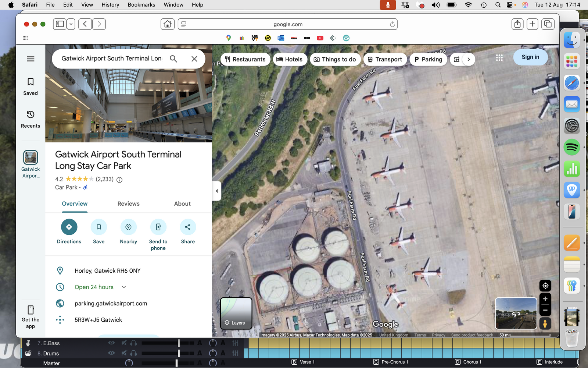Screen dimensions: 588x368
Task: Toggle the Safari sidebar
Action: pos(60,24)
